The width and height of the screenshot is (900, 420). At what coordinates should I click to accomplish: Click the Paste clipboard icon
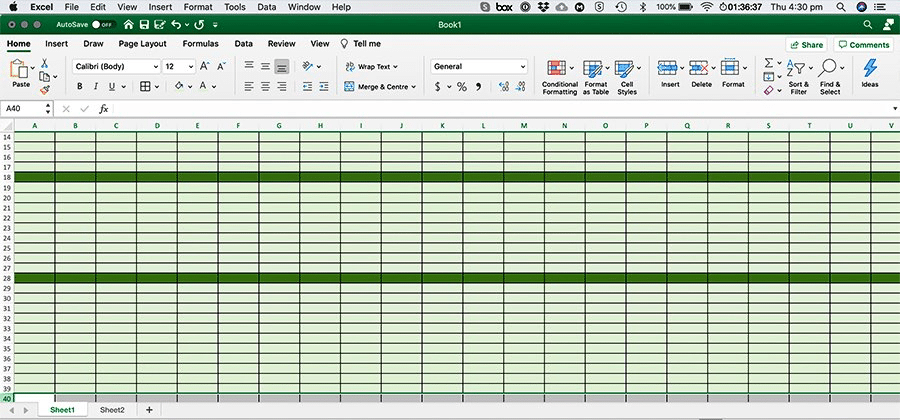[20, 69]
